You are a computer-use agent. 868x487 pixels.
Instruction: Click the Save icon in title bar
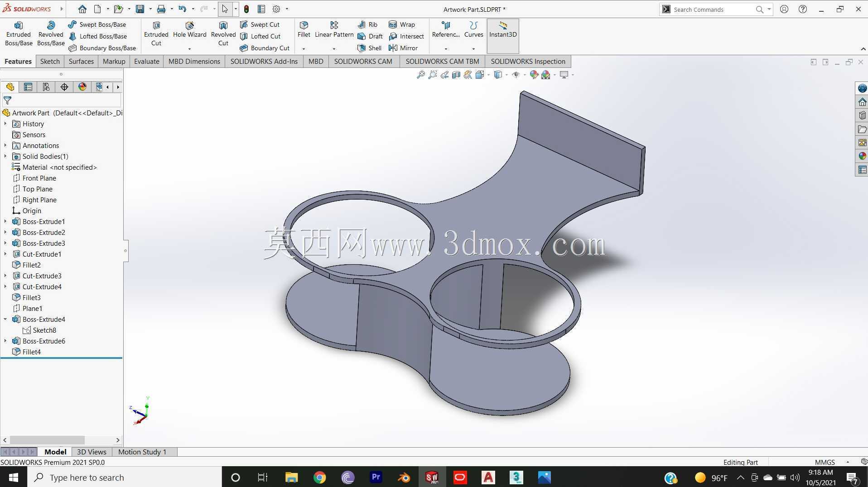(140, 9)
